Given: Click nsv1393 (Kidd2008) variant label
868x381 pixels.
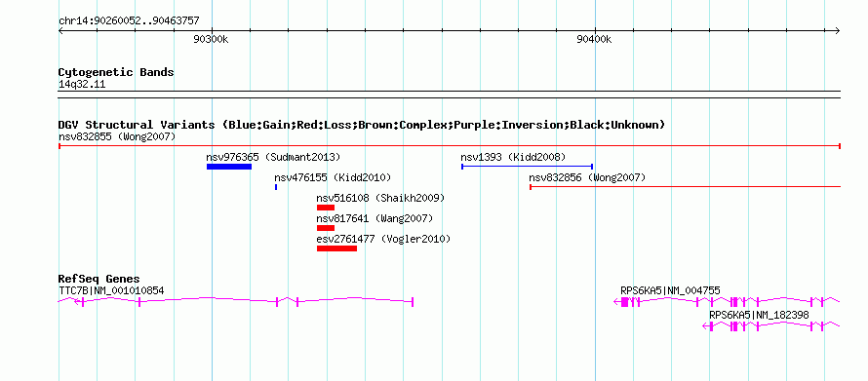Looking at the screenshot, I should tap(513, 157).
